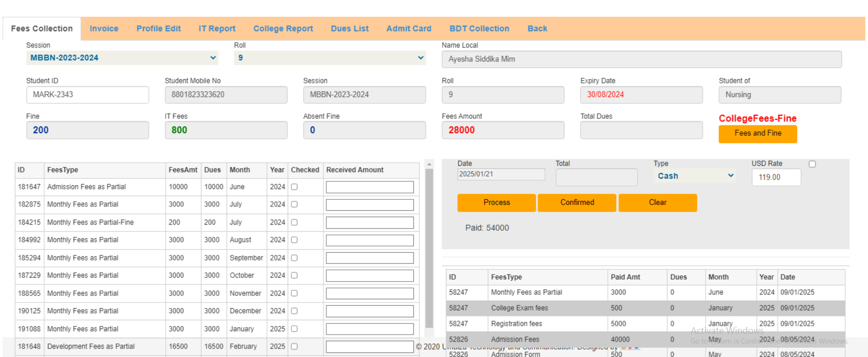Click the scrollbar up arrow of fees table
This screenshot has height=357, width=868.
click(x=429, y=165)
